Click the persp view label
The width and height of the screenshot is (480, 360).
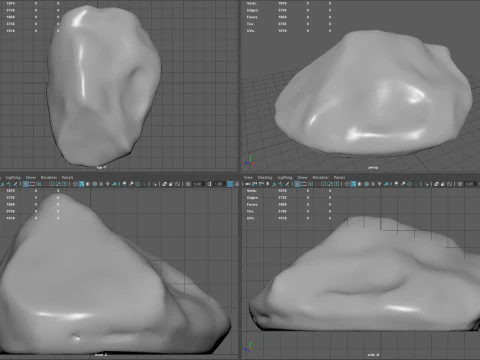pos(373,167)
